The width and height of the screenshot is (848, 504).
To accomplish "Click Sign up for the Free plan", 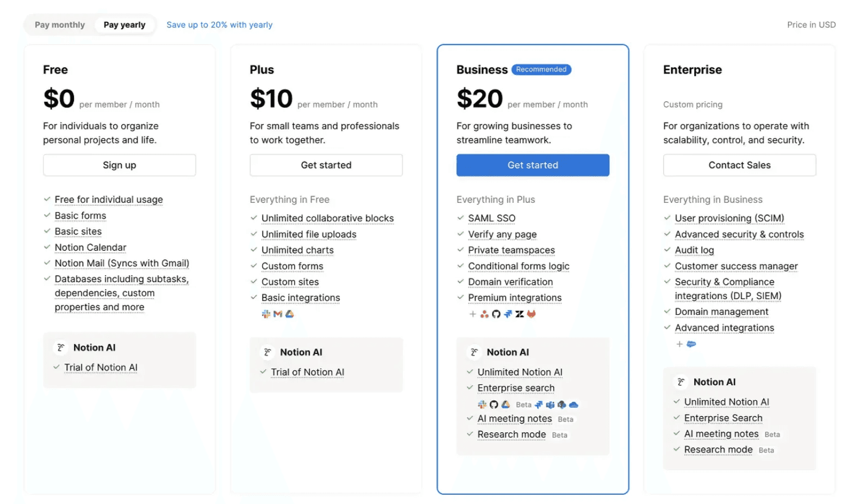I will (x=120, y=165).
